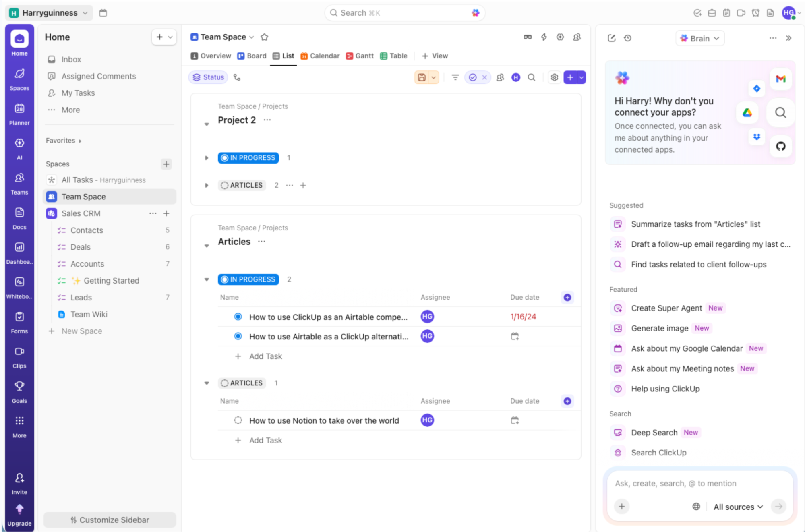
Task: Toggle Me mode with the H avatar filter
Action: tap(516, 77)
